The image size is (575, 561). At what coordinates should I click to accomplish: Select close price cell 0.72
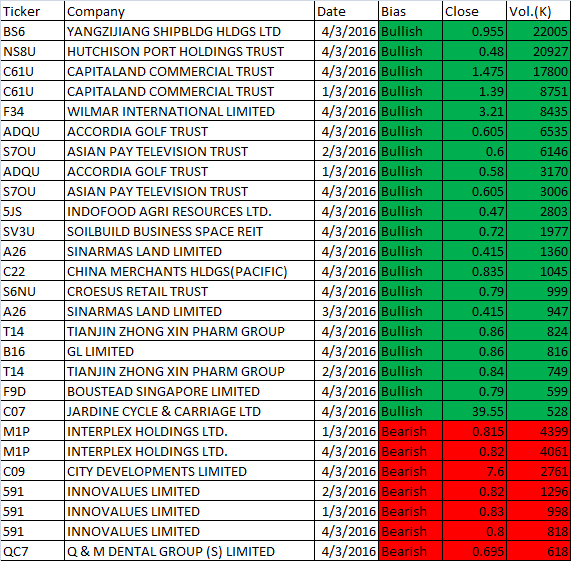[x=475, y=231]
